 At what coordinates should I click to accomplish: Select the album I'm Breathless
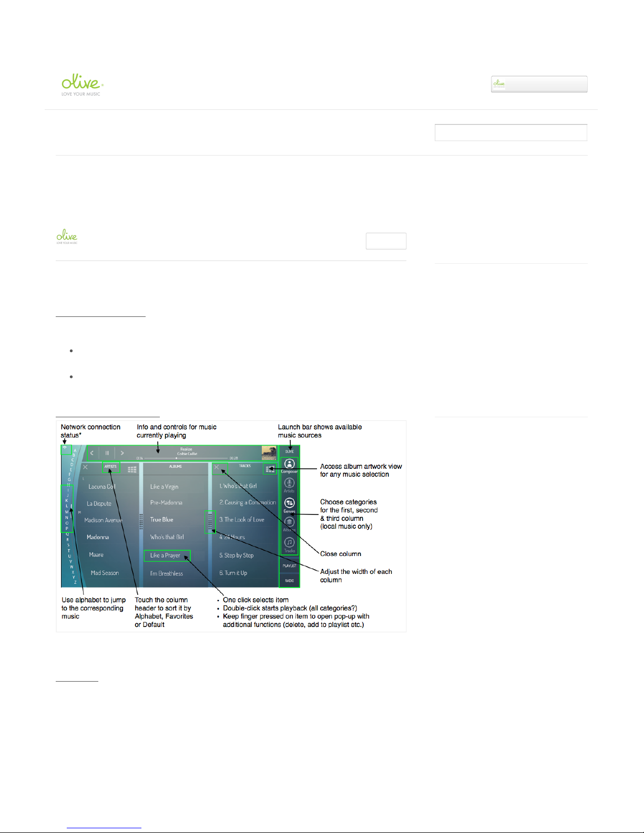click(167, 573)
